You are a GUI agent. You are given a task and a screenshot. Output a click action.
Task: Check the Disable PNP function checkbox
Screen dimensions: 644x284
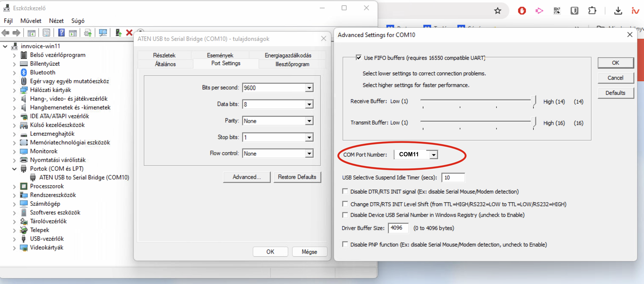[x=345, y=244]
